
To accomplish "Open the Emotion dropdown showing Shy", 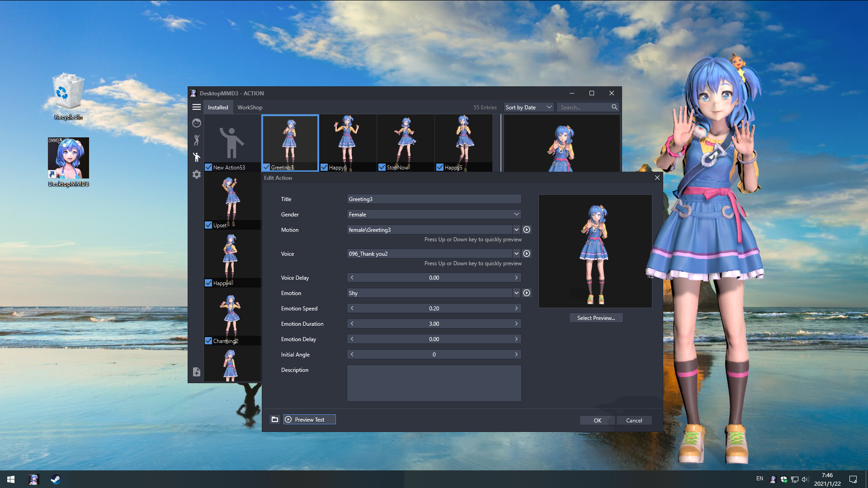I will coord(516,293).
